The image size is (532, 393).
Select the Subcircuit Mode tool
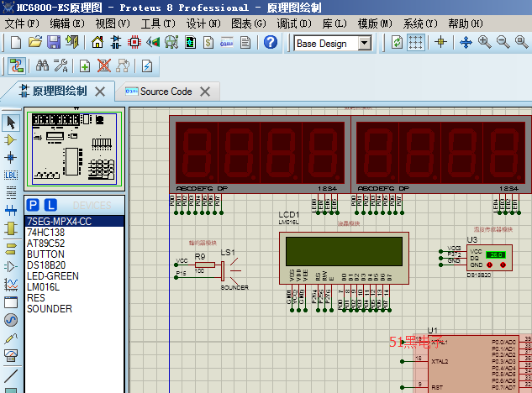(x=11, y=228)
